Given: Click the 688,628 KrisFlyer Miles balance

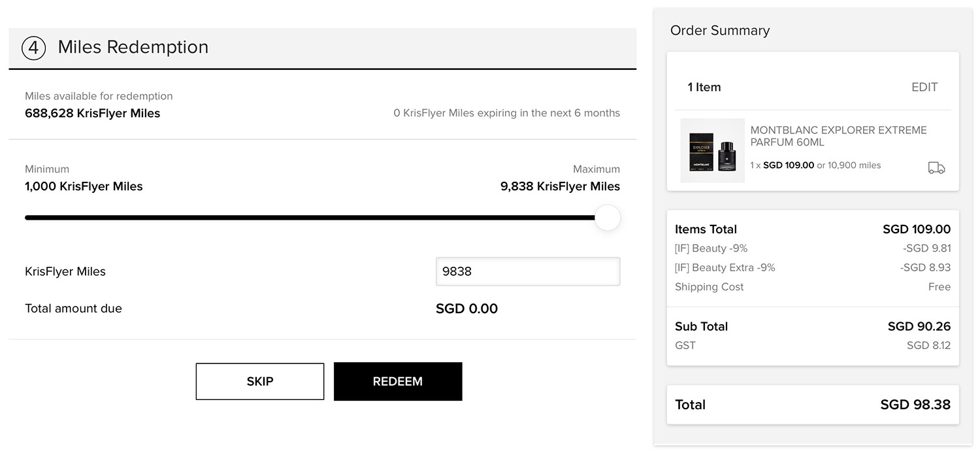Looking at the screenshot, I should (92, 113).
